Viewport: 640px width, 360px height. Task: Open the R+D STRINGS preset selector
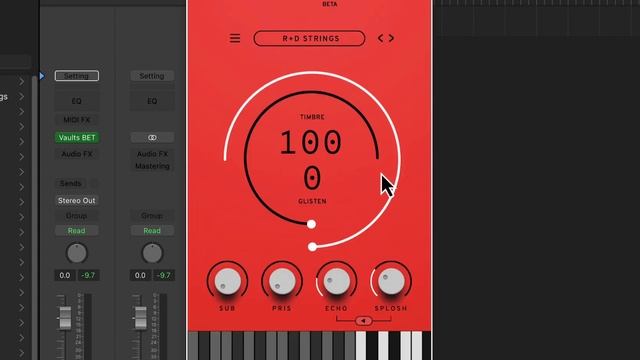(x=309, y=38)
